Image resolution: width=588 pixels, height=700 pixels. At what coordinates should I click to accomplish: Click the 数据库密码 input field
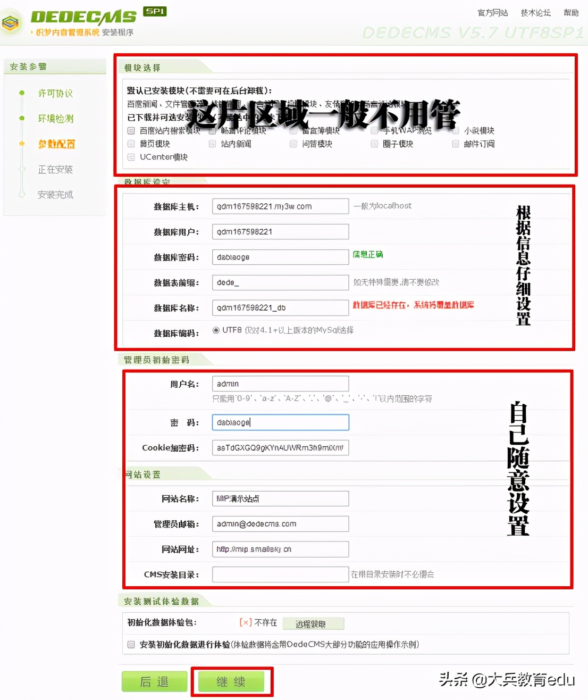pyautogui.click(x=280, y=257)
